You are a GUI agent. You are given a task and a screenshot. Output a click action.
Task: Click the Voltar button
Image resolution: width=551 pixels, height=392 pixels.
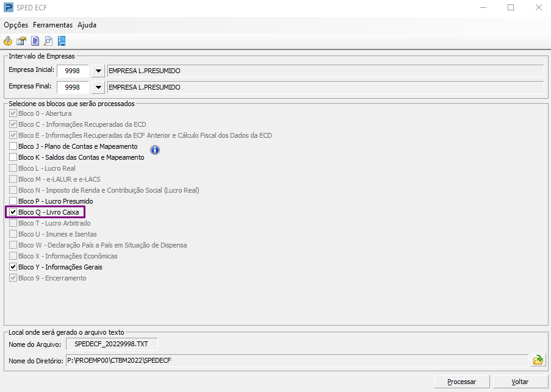520,382
